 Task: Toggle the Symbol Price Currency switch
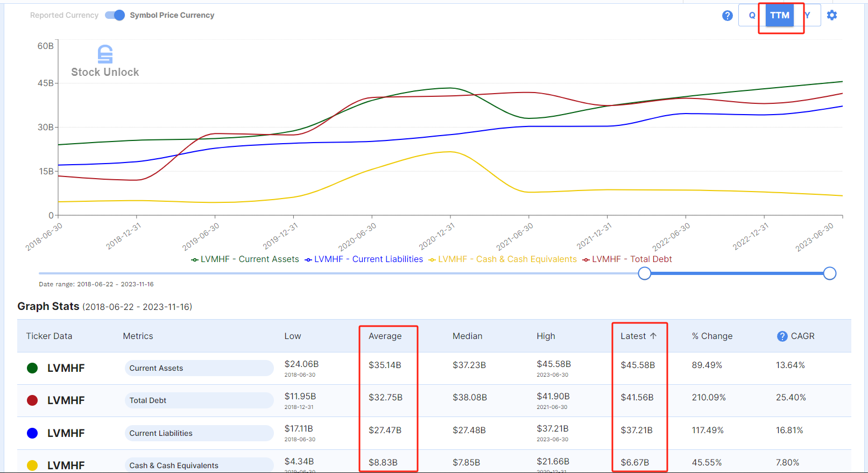(115, 15)
